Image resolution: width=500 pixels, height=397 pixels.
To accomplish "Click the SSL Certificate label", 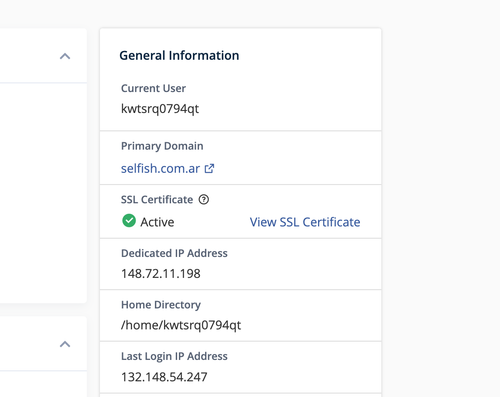I will point(157,200).
